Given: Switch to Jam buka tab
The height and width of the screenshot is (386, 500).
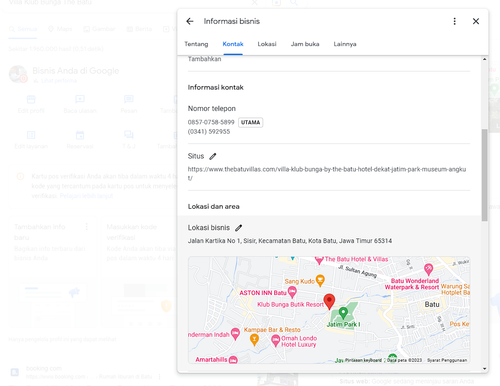Looking at the screenshot, I should click(305, 44).
